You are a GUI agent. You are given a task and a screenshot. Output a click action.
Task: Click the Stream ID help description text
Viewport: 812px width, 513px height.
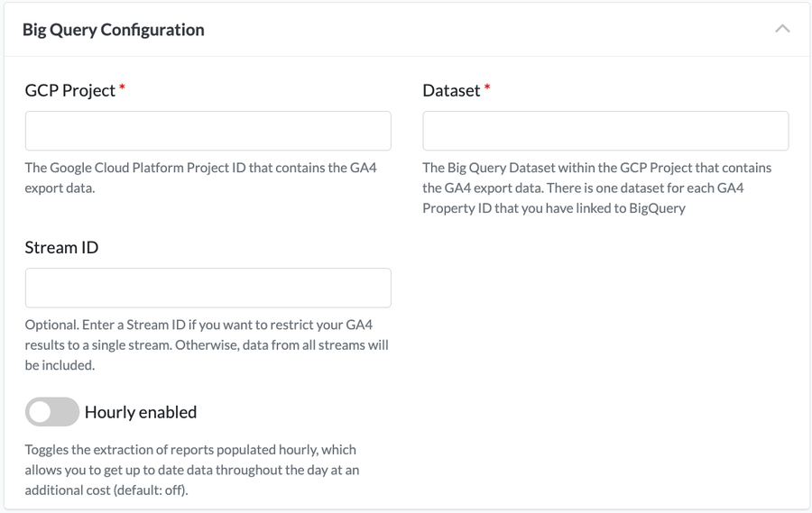207,344
